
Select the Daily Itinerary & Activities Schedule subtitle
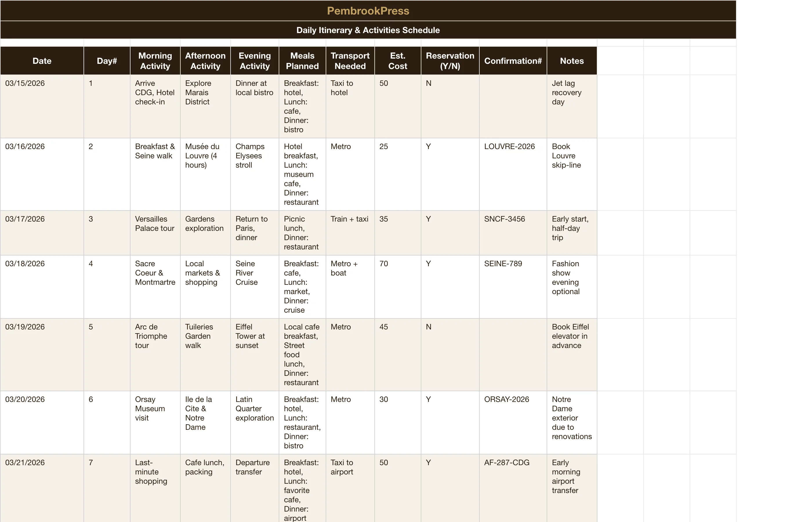pos(368,30)
